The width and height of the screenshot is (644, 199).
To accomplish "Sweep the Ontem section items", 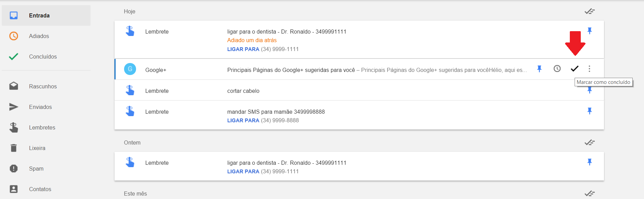I will click(589, 142).
